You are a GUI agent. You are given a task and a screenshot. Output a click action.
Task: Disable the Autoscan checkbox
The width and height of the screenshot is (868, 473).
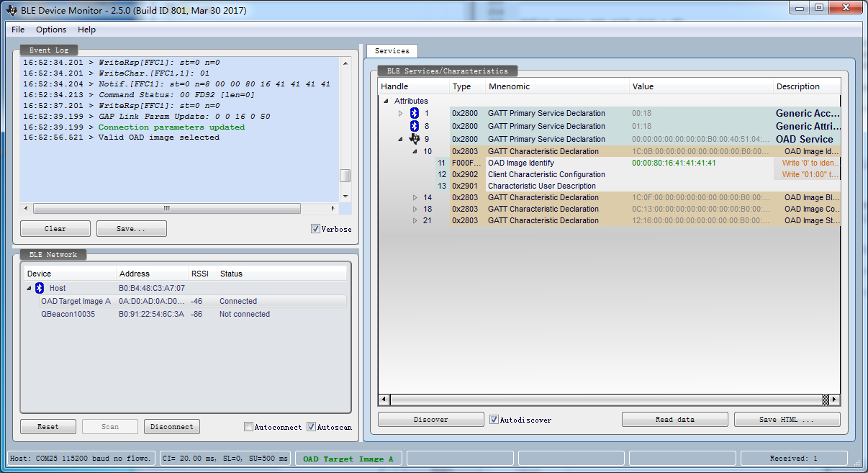point(311,427)
